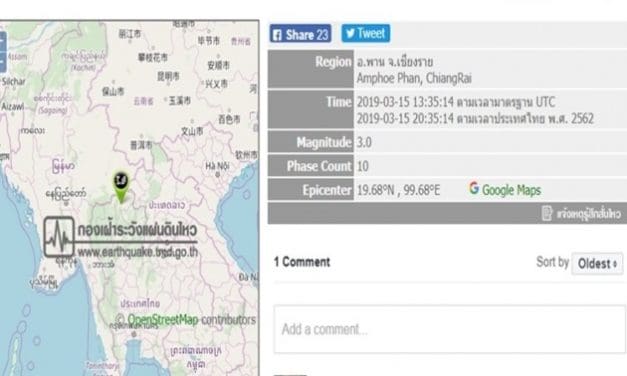Click the Facebook logo icon in Share
Screen dimensions: 627x376
pos(277,35)
